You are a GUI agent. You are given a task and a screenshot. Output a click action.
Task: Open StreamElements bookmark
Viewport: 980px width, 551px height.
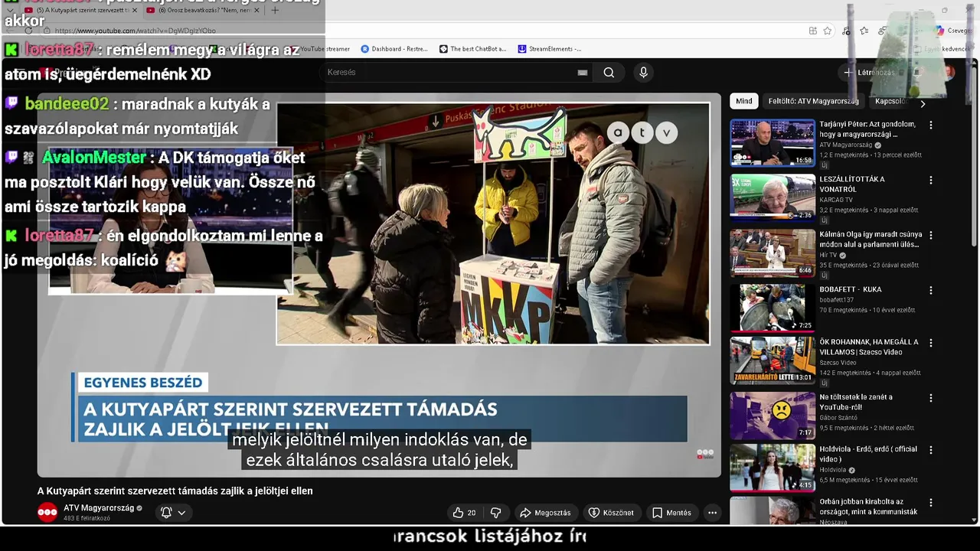[x=550, y=49]
